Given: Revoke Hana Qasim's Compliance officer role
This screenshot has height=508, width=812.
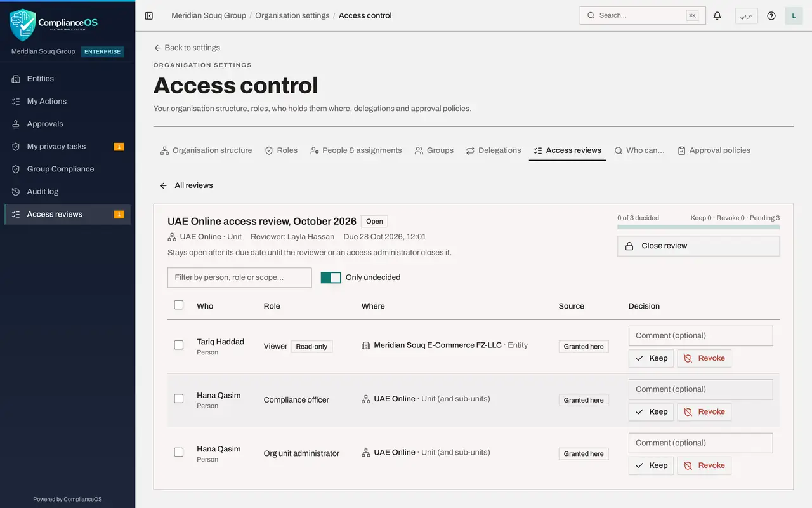Looking at the screenshot, I should [704, 412].
